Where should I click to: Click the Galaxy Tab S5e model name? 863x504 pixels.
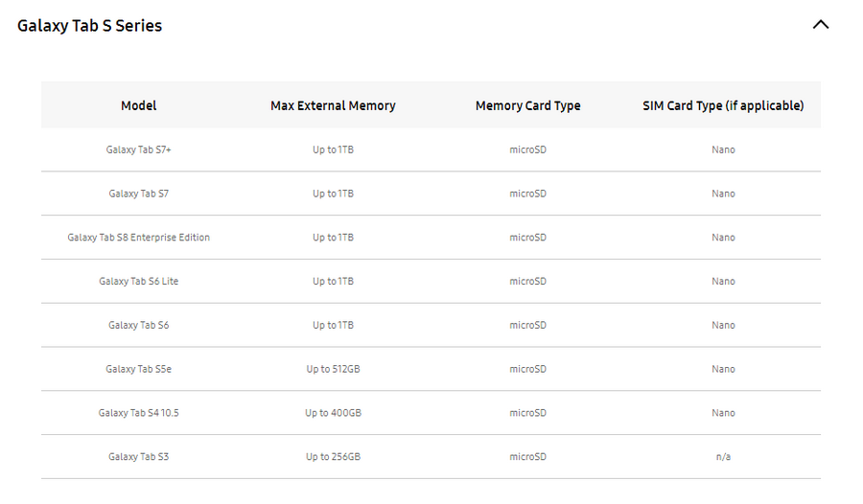tap(138, 369)
